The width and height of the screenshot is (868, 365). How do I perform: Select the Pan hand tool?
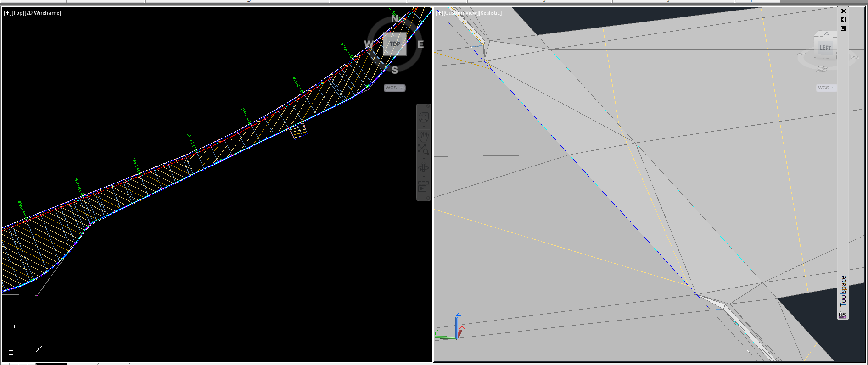pyautogui.click(x=424, y=137)
